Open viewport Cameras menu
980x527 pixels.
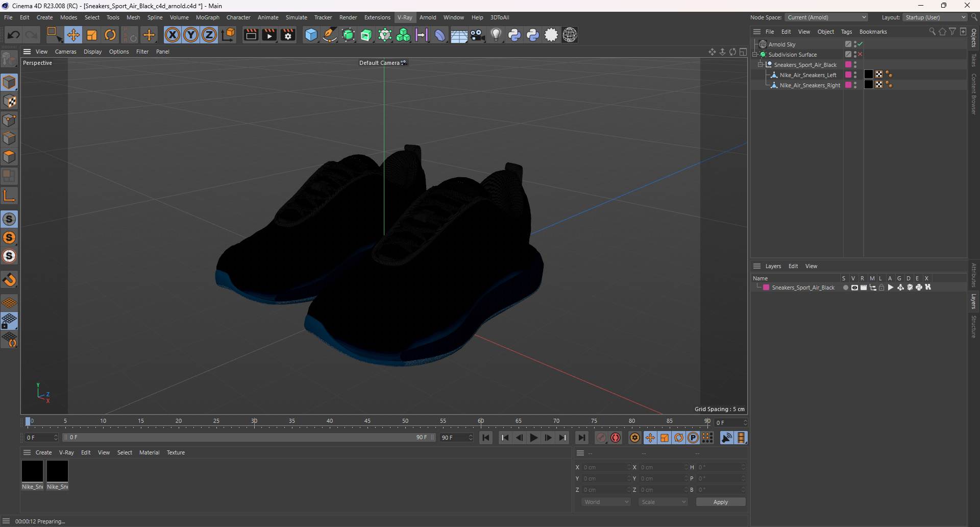[x=65, y=52]
